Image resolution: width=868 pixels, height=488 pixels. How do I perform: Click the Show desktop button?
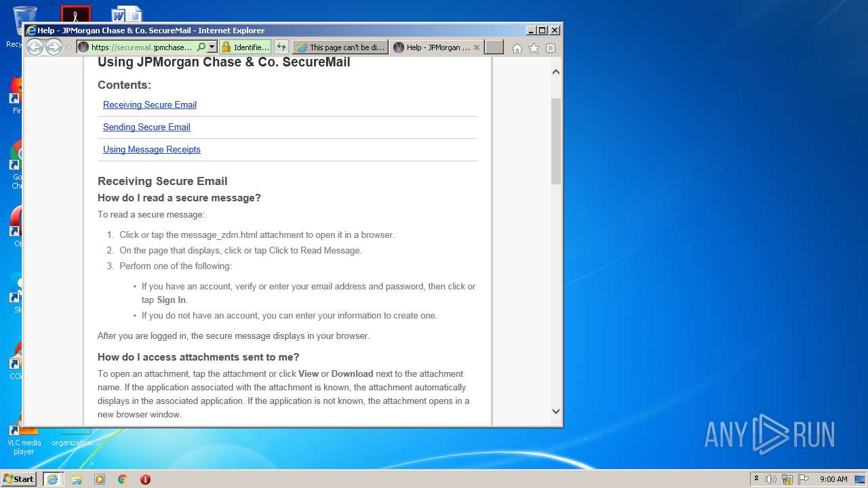coord(860,479)
